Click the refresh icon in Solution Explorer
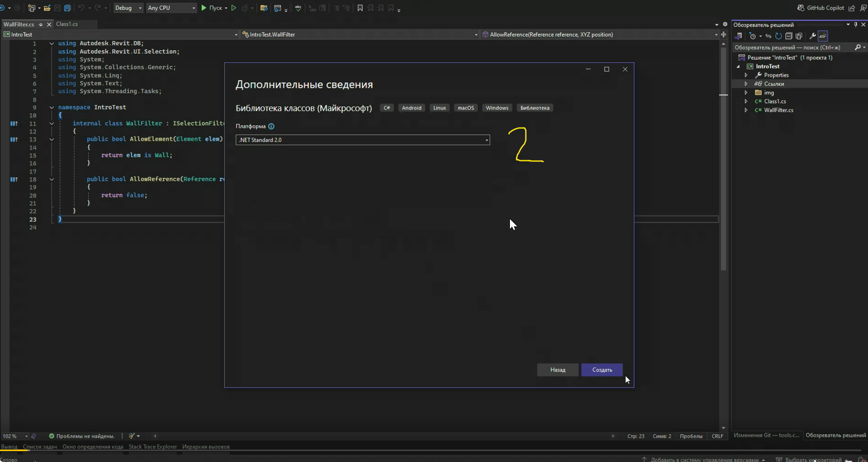The image size is (868, 462). pyautogui.click(x=778, y=36)
